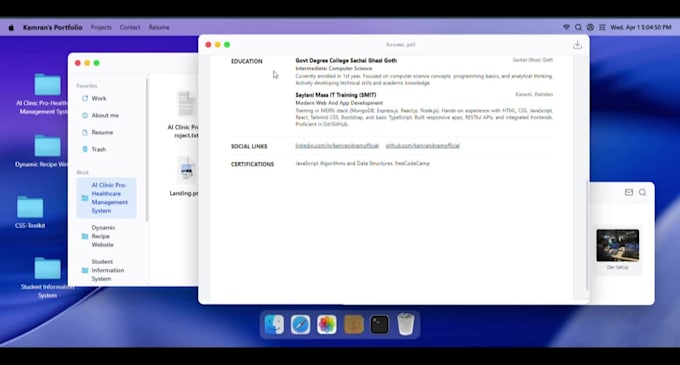The height and width of the screenshot is (365, 680).
Task: Click the Kamran's Portfolio menu title
Action: coord(52,27)
